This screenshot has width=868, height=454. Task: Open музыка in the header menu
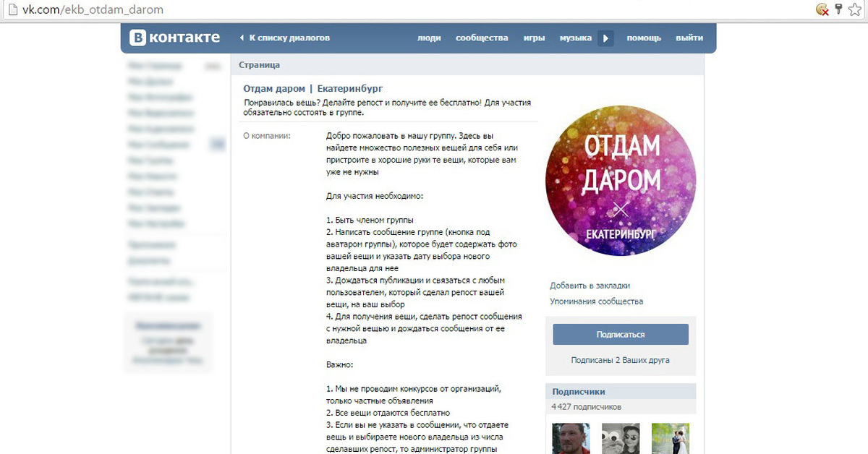click(575, 38)
